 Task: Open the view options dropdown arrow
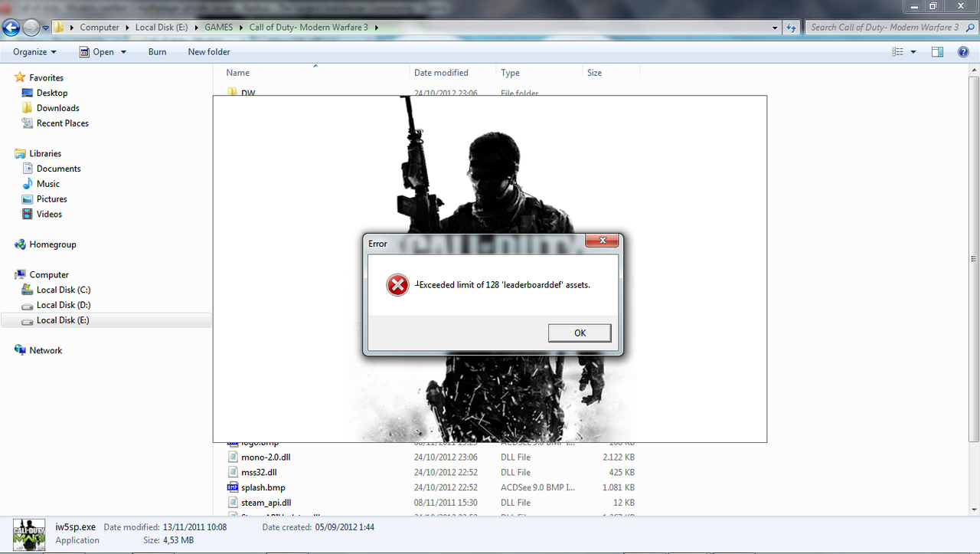coord(913,52)
